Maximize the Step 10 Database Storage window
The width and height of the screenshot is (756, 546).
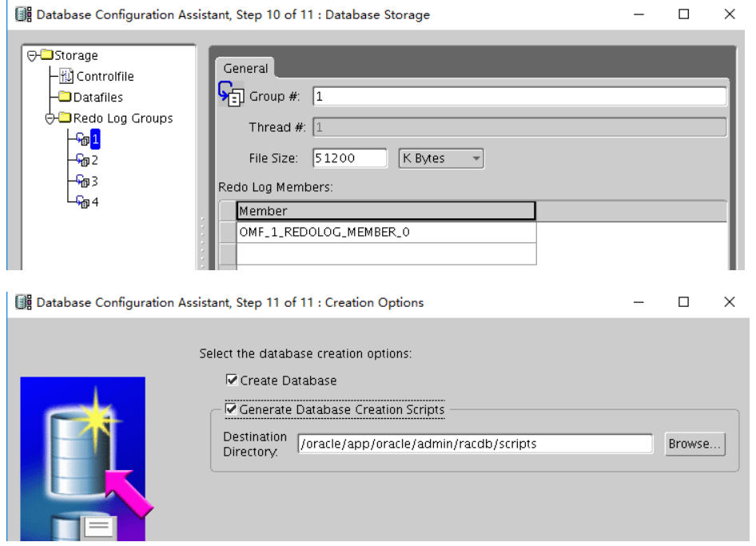(684, 14)
